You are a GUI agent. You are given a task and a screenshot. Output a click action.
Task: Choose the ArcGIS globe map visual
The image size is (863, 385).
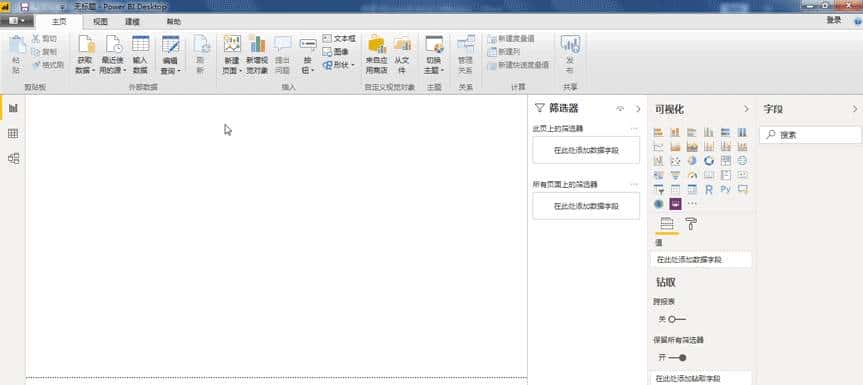pos(658,204)
